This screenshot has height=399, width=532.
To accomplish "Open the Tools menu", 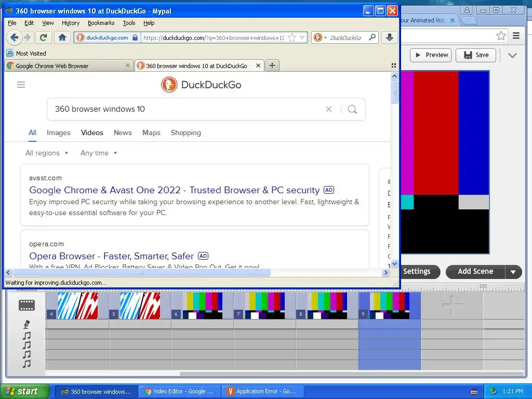I will click(x=129, y=23).
